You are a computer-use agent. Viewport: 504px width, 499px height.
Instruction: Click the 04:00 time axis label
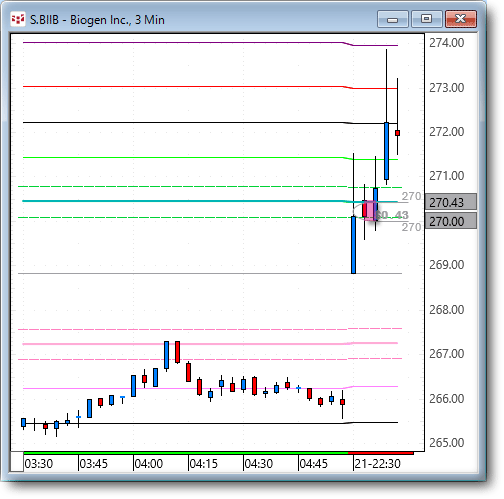(x=148, y=464)
